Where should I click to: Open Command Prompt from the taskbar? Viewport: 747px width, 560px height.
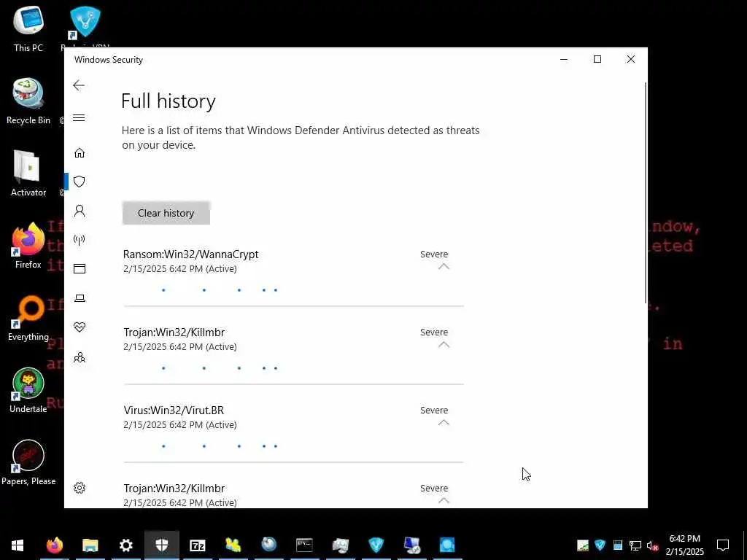(304, 545)
